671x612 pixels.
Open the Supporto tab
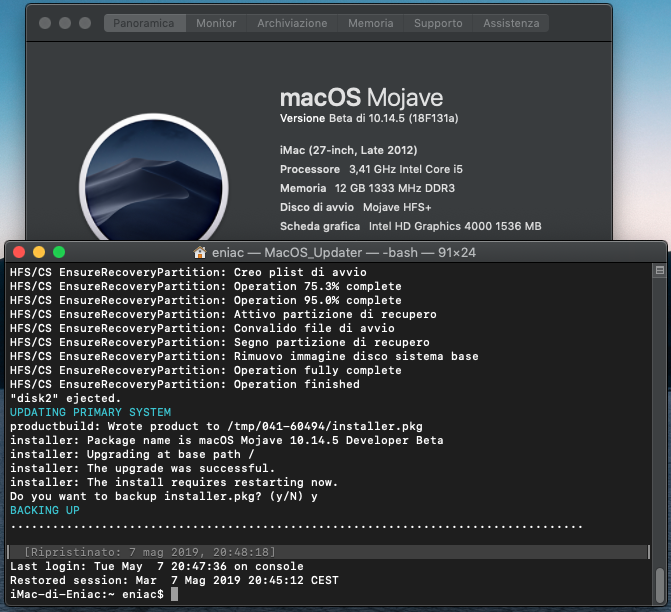click(438, 23)
